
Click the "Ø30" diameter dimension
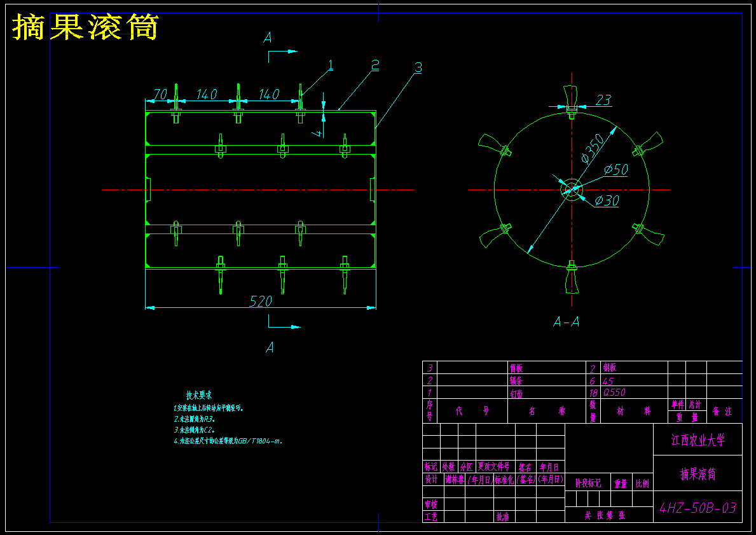click(607, 200)
